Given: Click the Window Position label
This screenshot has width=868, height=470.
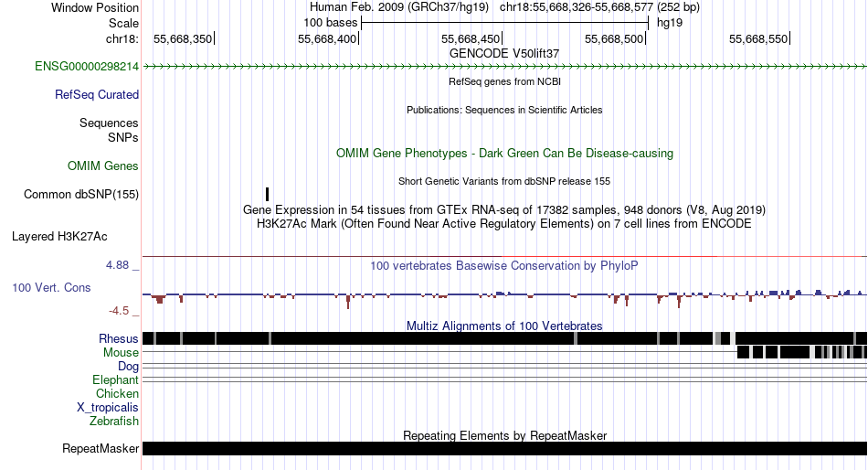Looking at the screenshot, I should (95, 7).
